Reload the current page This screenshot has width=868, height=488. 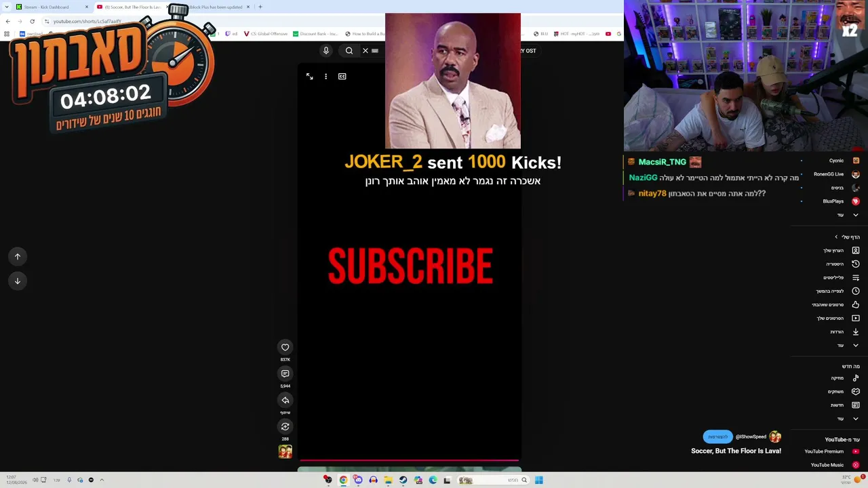[x=32, y=21]
